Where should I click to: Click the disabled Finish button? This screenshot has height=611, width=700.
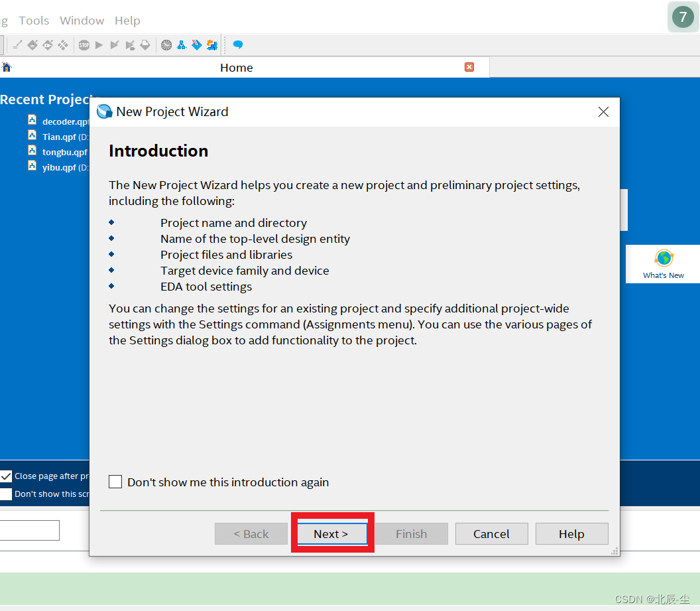(412, 534)
